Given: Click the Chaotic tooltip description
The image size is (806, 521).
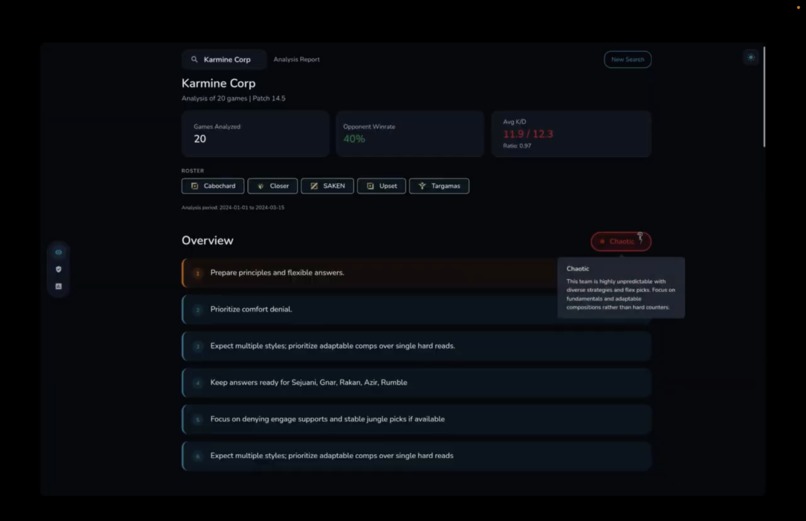Looking at the screenshot, I should pos(620,294).
